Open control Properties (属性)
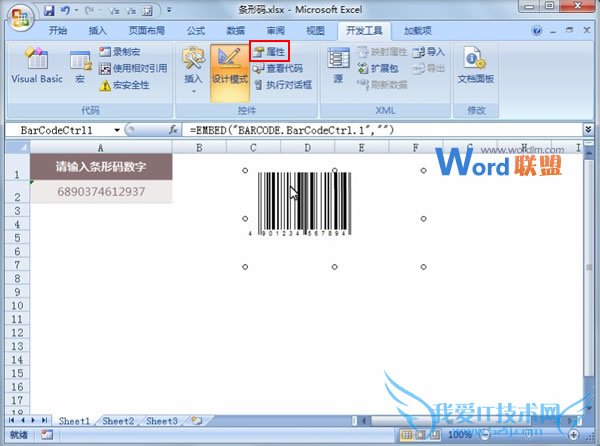Screen dimensions: 600x446 tap(269, 51)
